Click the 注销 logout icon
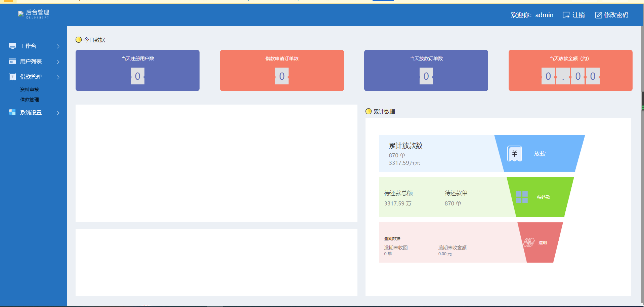The height and width of the screenshot is (307, 644). 566,15
